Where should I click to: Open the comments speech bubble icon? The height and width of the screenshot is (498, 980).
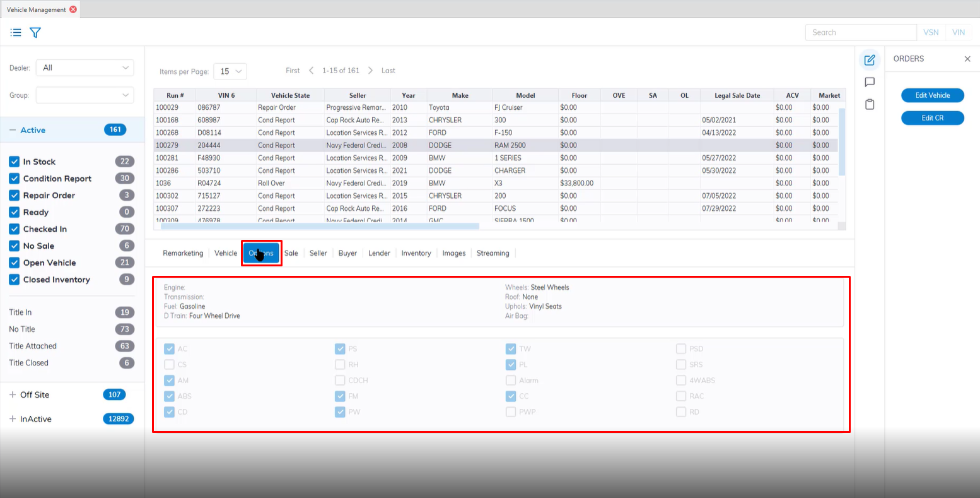tap(870, 82)
